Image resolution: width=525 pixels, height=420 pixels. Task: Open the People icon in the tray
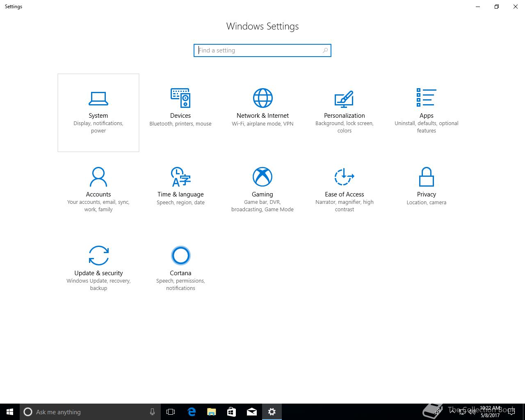[x=437, y=412]
